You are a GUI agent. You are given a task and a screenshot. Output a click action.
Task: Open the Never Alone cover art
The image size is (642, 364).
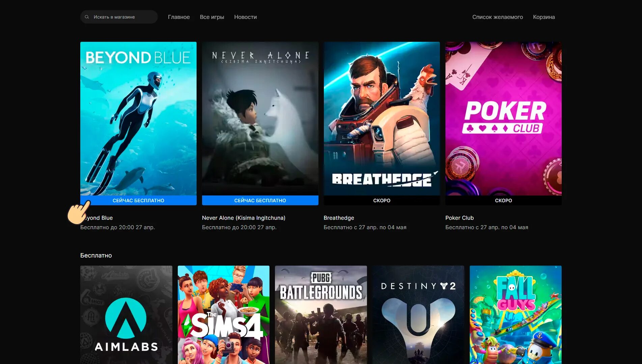coord(260,119)
